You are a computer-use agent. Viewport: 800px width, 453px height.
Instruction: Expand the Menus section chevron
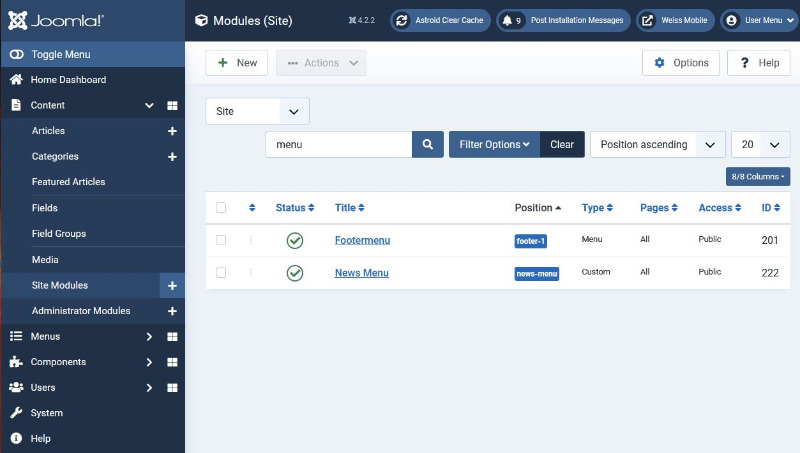coord(149,337)
